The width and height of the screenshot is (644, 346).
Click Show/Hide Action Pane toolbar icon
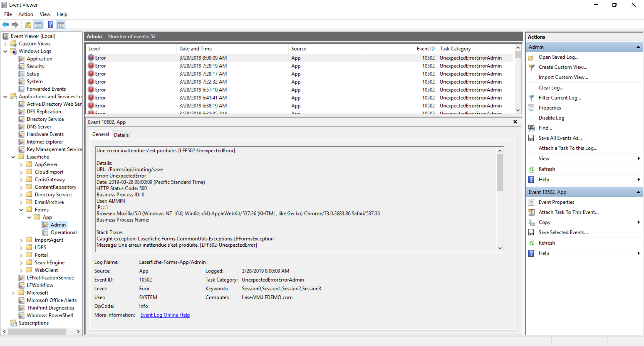[61, 24]
